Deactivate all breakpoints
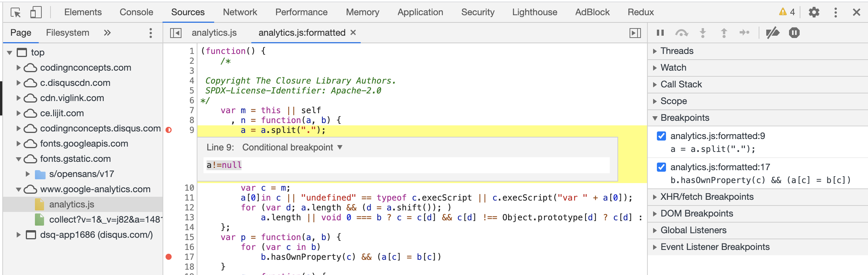The width and height of the screenshot is (868, 275). [773, 33]
